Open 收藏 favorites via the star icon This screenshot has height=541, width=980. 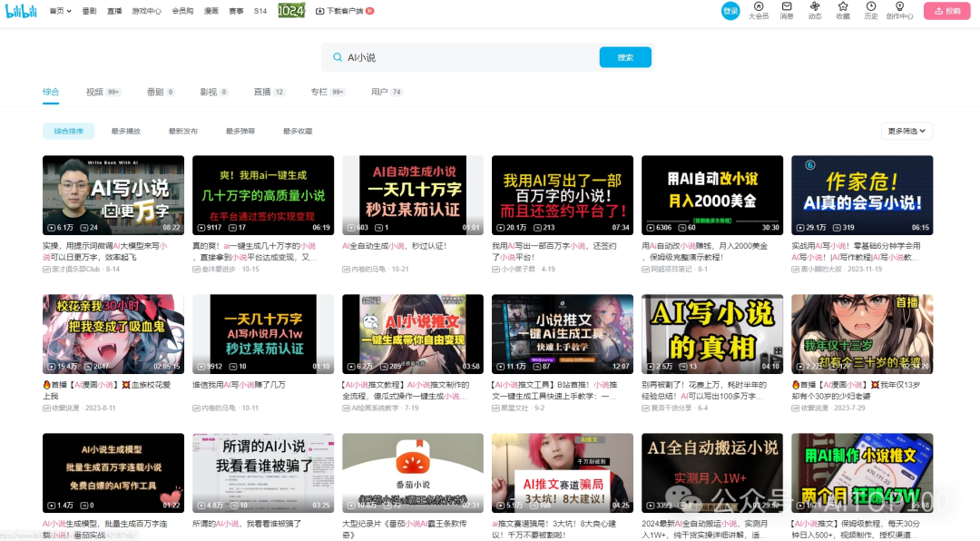point(843,11)
